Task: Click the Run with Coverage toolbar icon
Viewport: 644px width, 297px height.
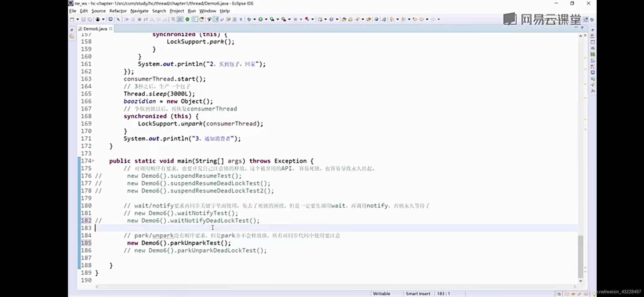Action: [272, 19]
